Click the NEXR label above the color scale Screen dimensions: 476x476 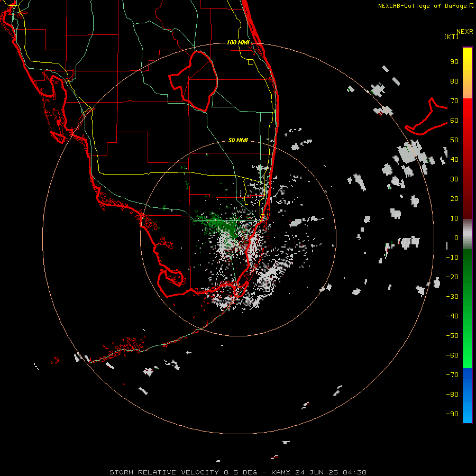(x=465, y=32)
